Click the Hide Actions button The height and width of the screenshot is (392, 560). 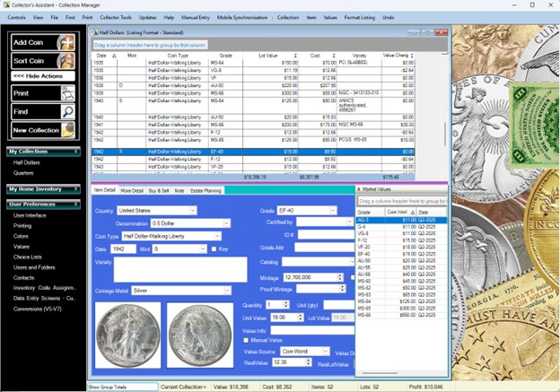(43, 76)
